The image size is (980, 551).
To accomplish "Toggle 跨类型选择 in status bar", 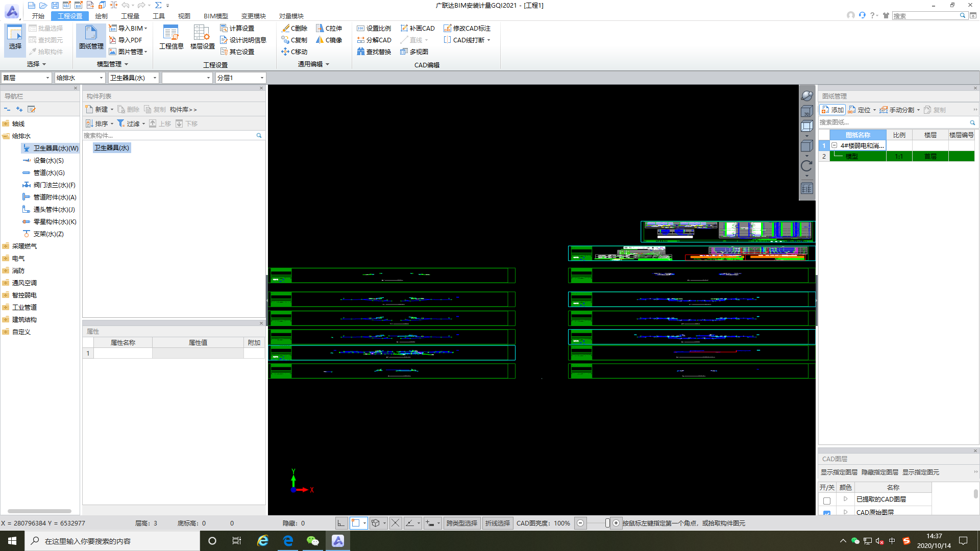I will [461, 523].
